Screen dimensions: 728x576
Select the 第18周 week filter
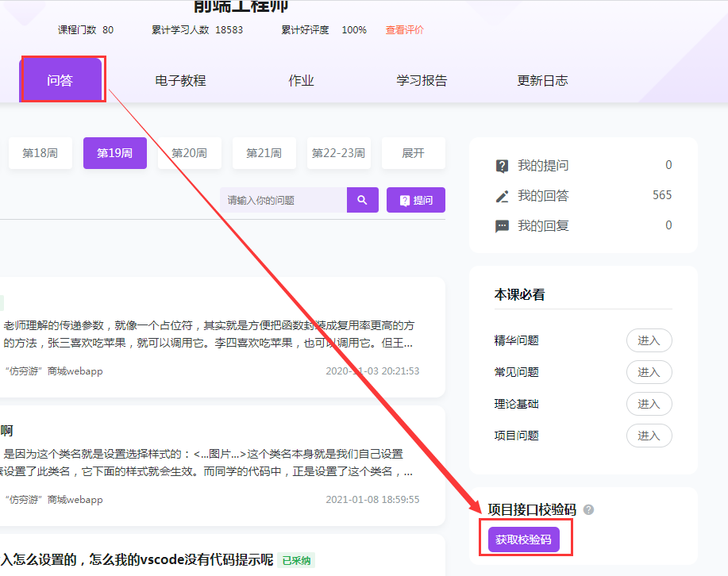40,152
